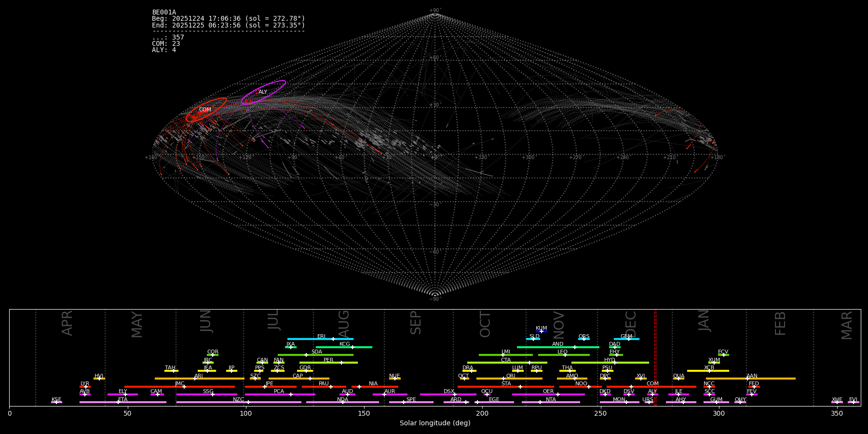Viewport: 868px width, 434px height.
Task: Select the JMC shower bar
Action: coord(180,387)
